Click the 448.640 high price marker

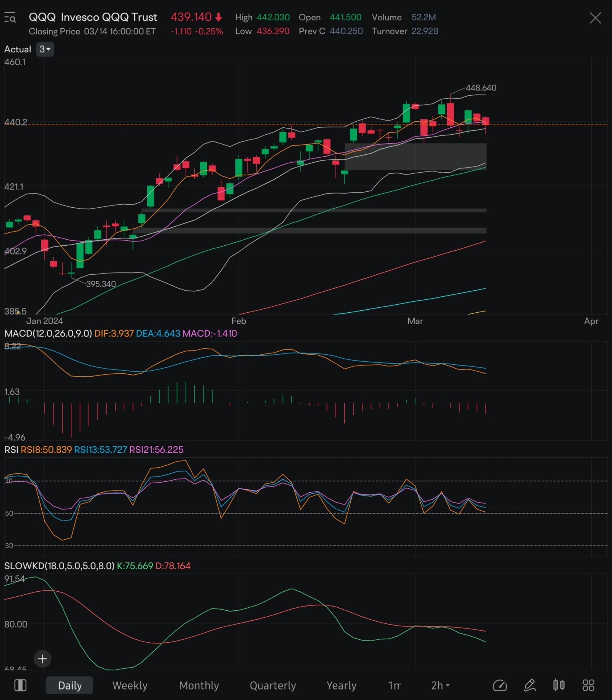pyautogui.click(x=481, y=88)
